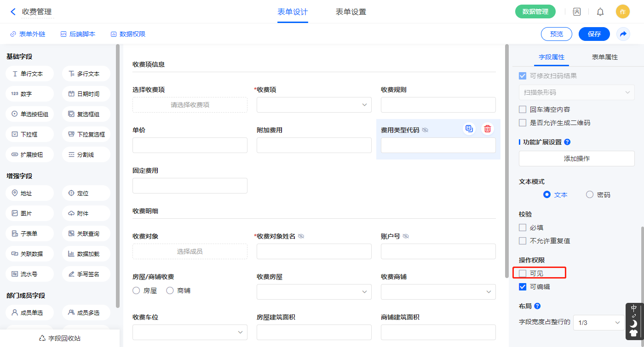
Task: Click the back arrow beside 收费管理
Action: (x=13, y=12)
